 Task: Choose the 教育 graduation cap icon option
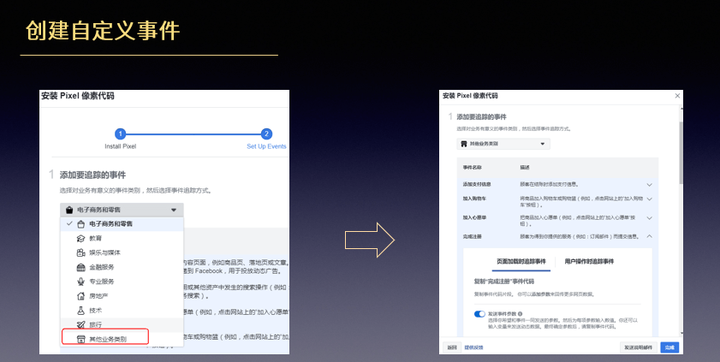[81, 238]
